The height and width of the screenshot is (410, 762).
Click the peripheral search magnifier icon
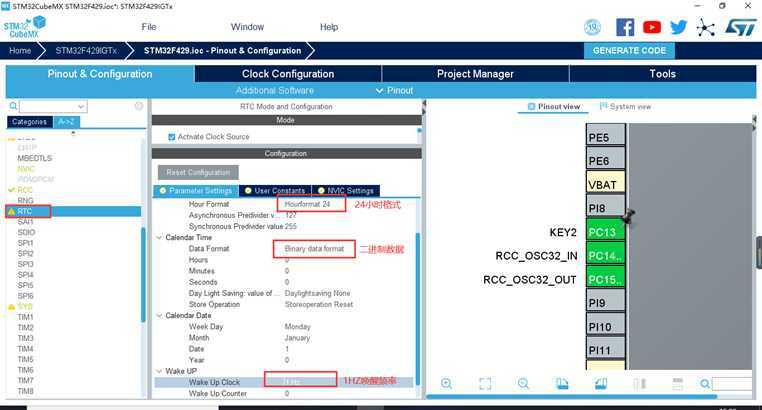click(x=13, y=106)
